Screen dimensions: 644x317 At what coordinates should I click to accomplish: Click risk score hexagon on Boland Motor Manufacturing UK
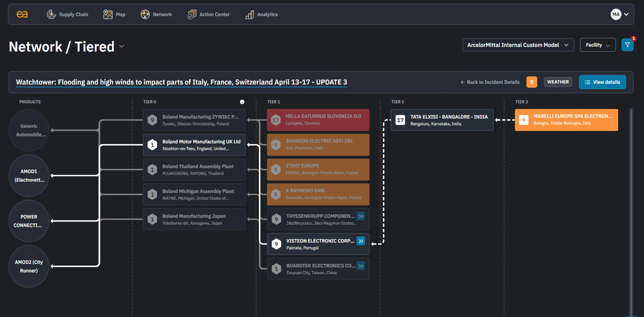point(152,145)
